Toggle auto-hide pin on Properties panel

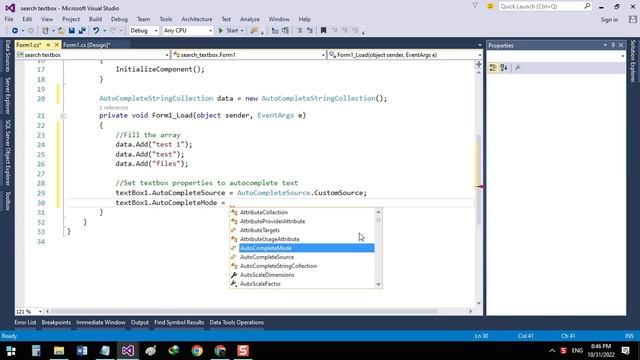click(x=613, y=45)
